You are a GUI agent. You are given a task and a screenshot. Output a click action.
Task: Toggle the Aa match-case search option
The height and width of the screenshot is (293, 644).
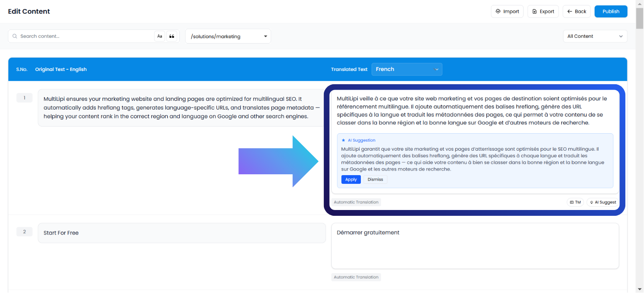coord(160,36)
